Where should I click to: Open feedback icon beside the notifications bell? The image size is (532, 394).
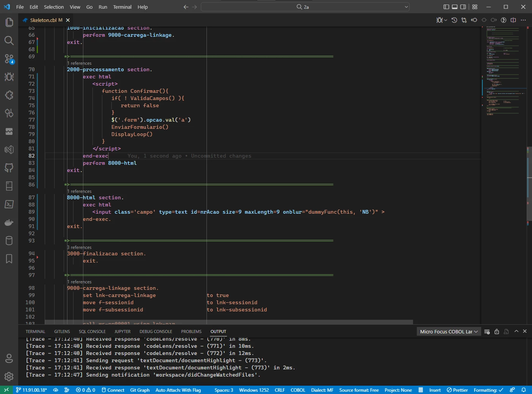pos(512,390)
